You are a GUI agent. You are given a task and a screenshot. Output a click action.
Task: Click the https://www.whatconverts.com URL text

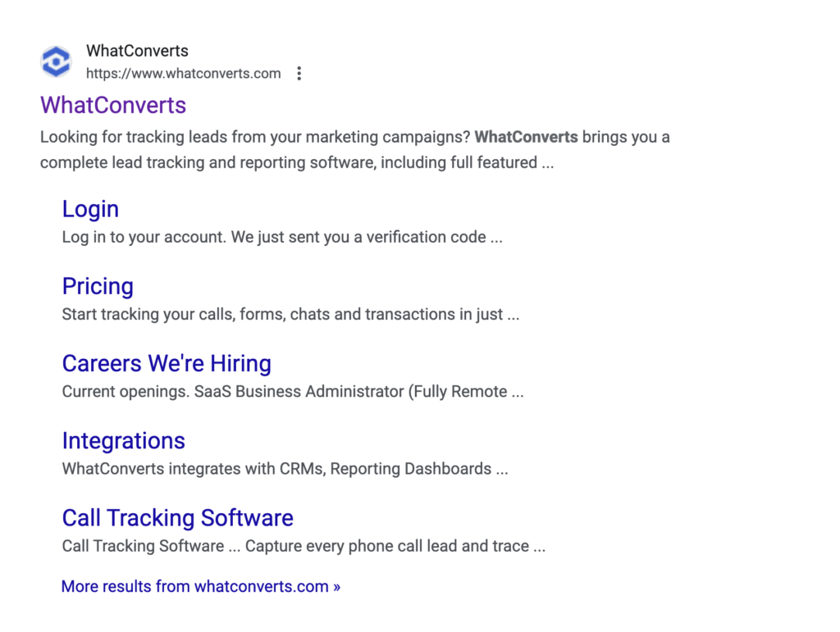tap(183, 73)
